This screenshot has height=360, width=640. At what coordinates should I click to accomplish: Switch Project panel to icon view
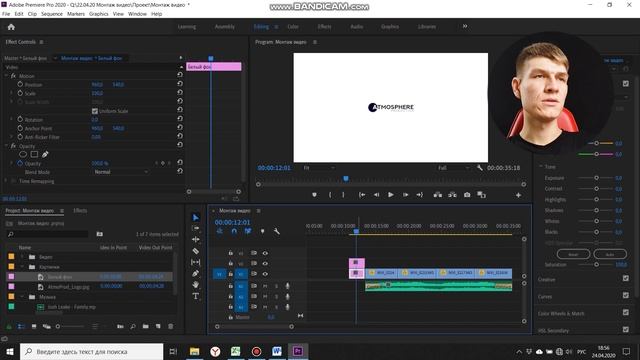pos(34,327)
